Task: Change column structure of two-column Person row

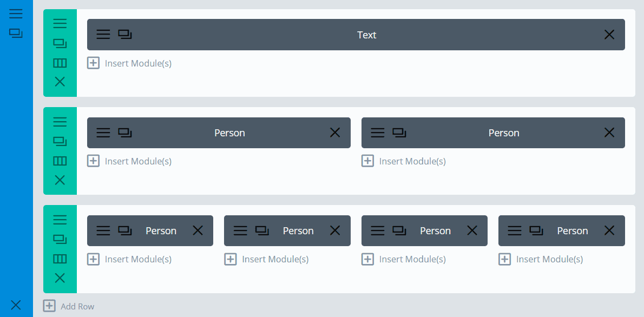Action: (60, 161)
